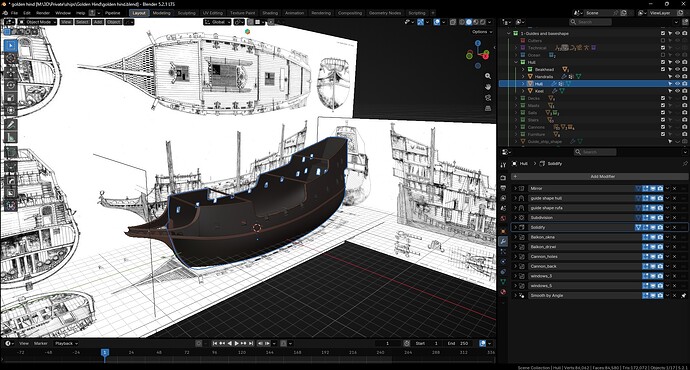This screenshot has height=370, width=690.
Task: Open the Object Mode dropdown
Action: click(x=37, y=22)
